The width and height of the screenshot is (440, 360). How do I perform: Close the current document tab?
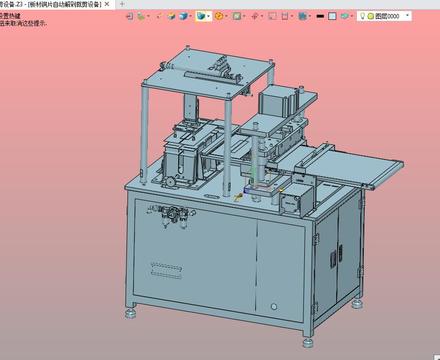[x=107, y=4]
